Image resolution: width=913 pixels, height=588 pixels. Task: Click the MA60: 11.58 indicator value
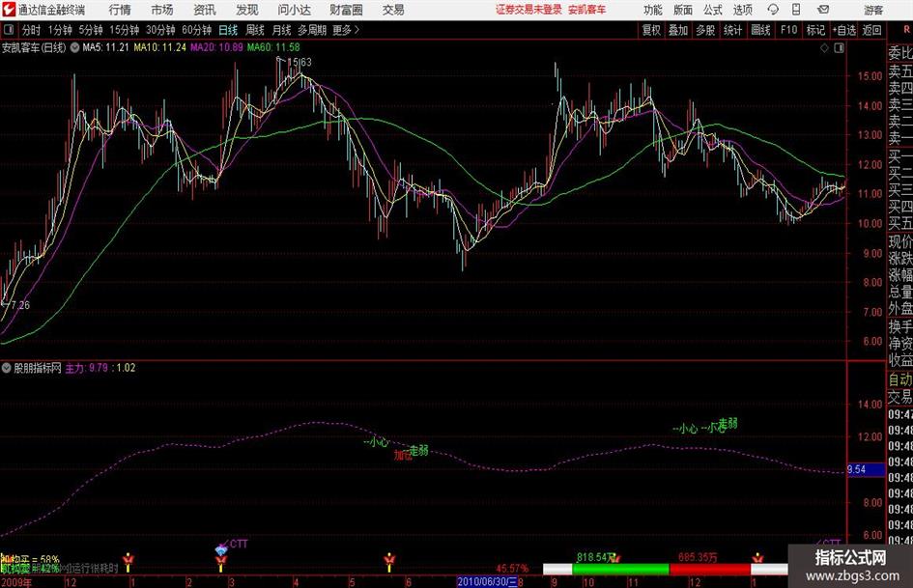pos(273,47)
